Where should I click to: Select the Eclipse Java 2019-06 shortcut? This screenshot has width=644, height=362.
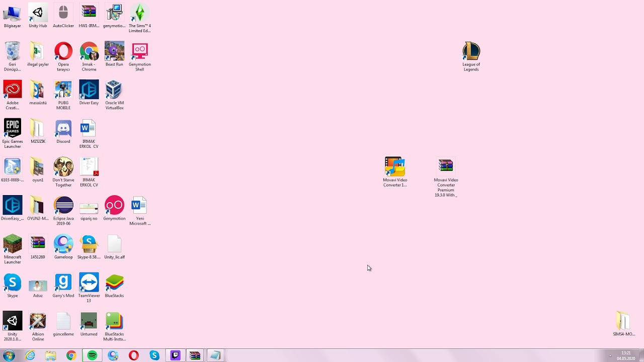(x=63, y=211)
